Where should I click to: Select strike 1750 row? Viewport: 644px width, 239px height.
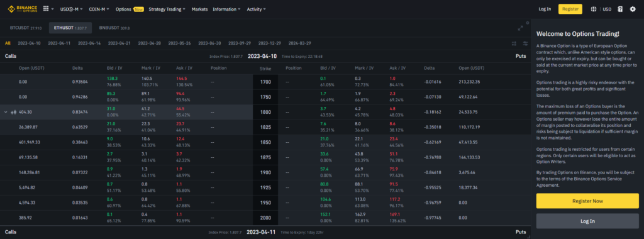tap(265, 97)
